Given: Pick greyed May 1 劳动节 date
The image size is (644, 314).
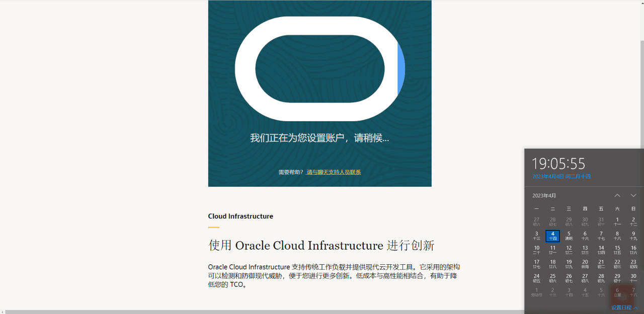Looking at the screenshot, I should tap(536, 292).
